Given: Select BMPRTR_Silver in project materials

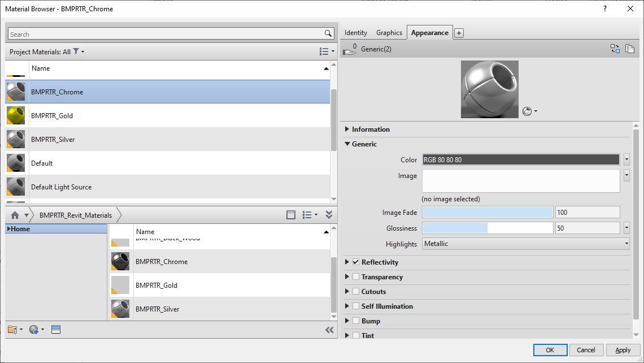Looking at the screenshot, I should click(x=168, y=139).
